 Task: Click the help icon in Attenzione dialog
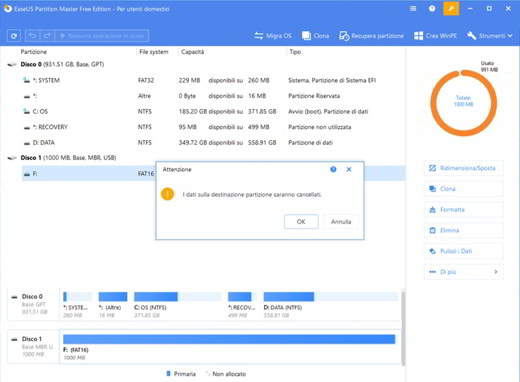coord(333,169)
